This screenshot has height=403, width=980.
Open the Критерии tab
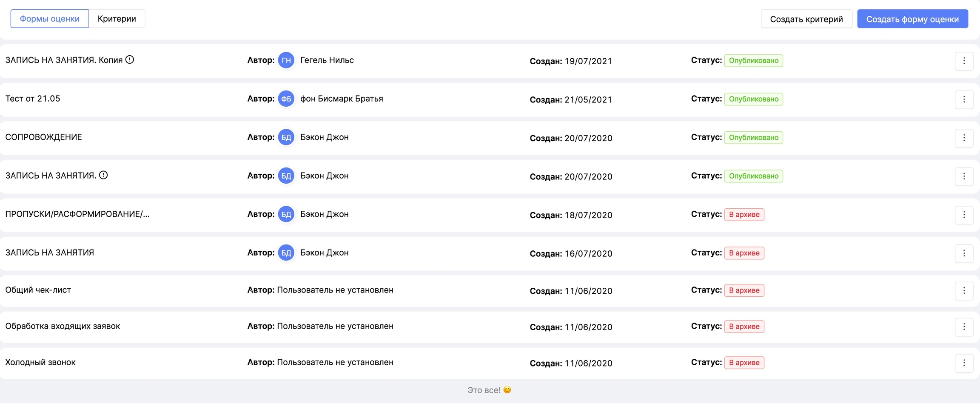(x=117, y=19)
